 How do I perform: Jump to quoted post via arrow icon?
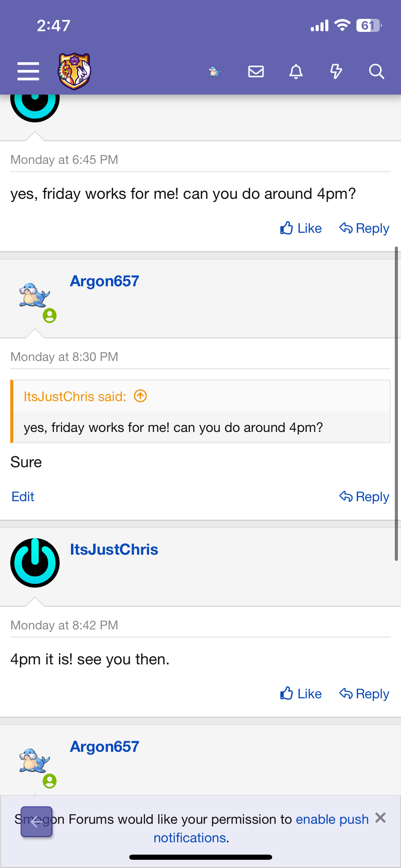(140, 396)
